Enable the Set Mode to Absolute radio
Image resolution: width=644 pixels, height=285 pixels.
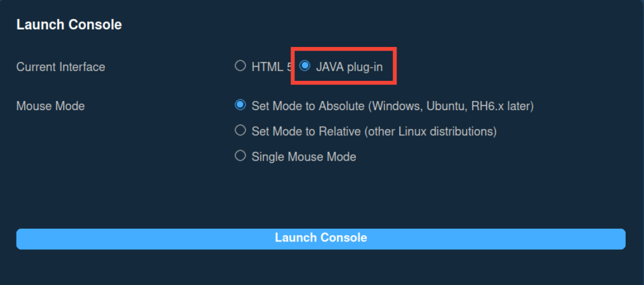[241, 106]
